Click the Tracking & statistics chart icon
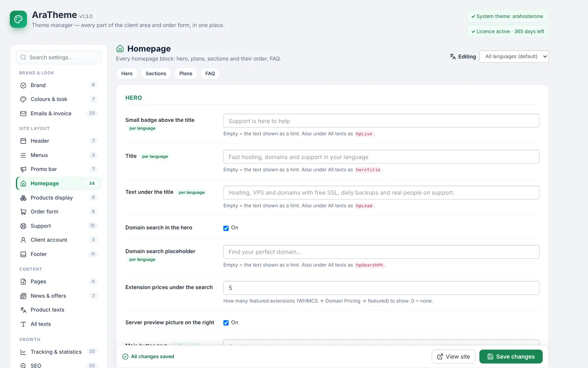 (23, 352)
